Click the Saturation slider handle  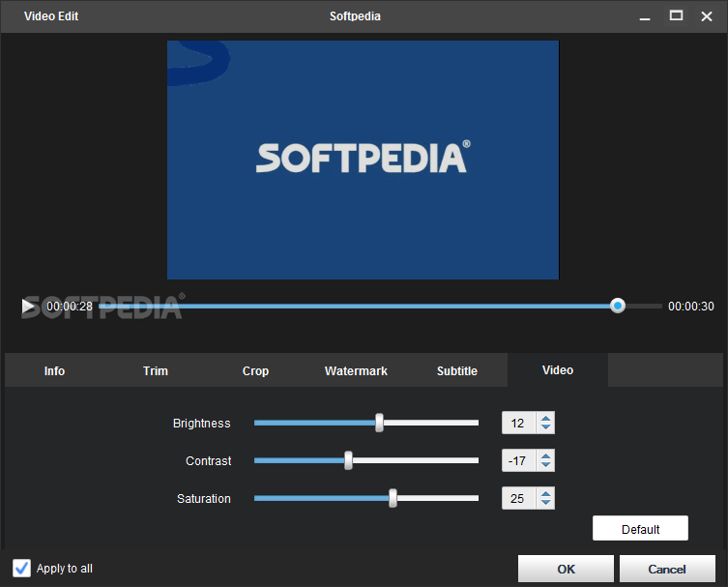coord(393,498)
